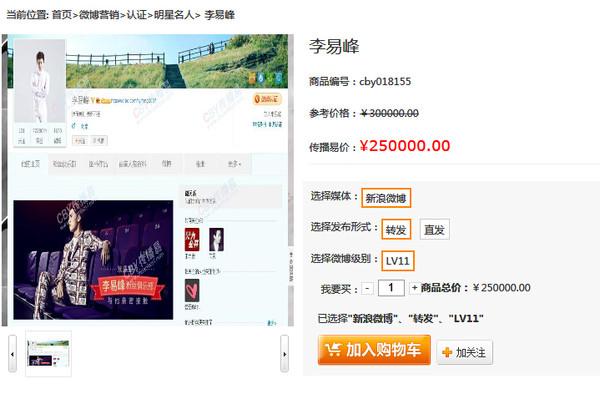Click the 首页 breadcrumb link
The width and height of the screenshot is (600, 394).
[x=62, y=15]
